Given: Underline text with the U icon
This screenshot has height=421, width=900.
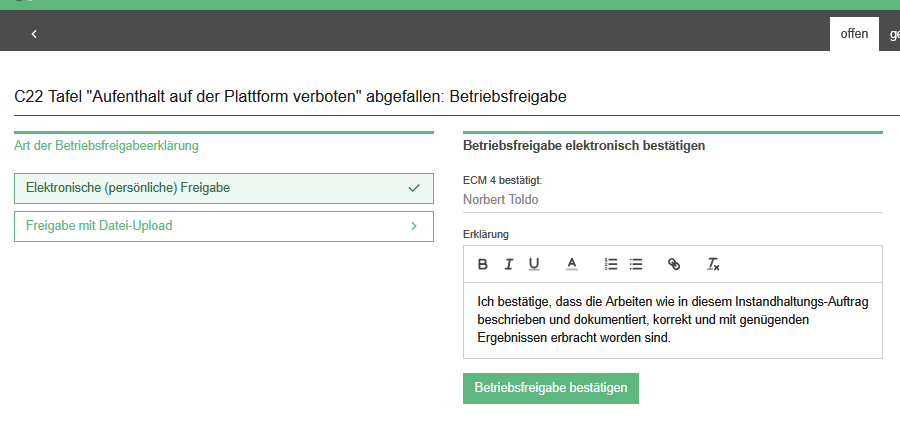Looking at the screenshot, I should click(x=534, y=265).
